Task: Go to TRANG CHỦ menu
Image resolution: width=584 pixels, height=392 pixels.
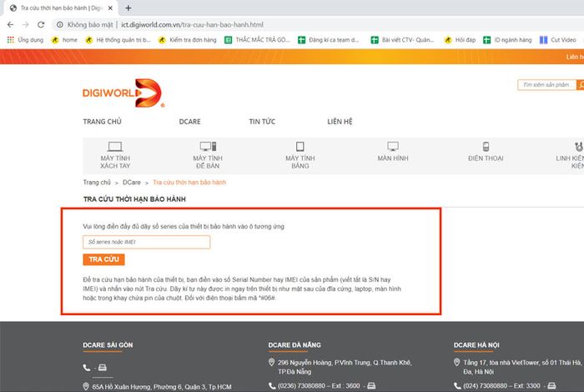Action: pos(102,122)
